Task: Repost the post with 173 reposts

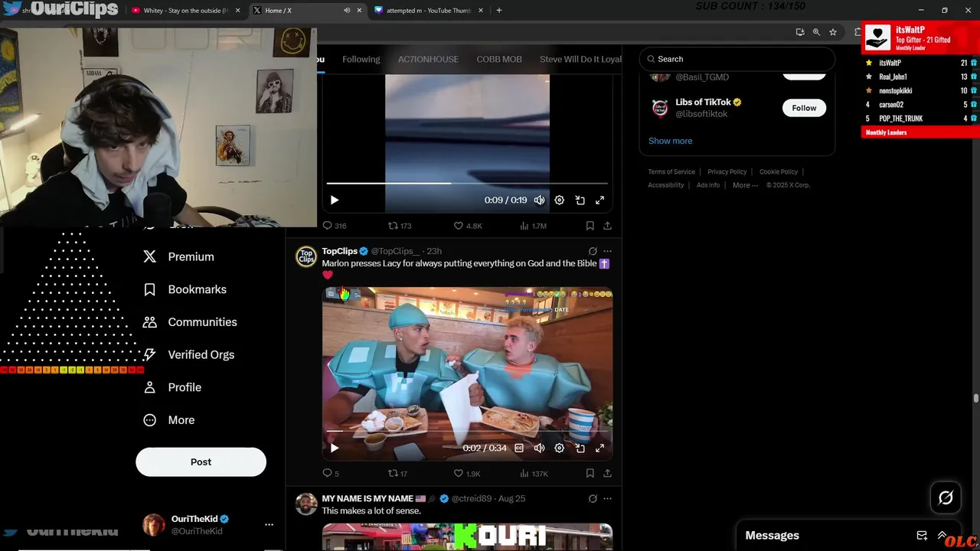Action: click(400, 226)
